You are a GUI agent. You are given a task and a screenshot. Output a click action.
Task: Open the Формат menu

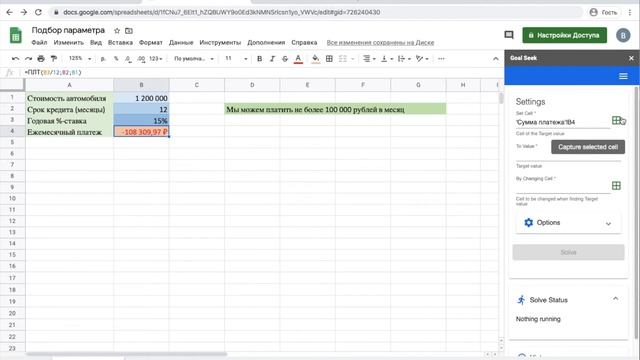[x=151, y=42]
